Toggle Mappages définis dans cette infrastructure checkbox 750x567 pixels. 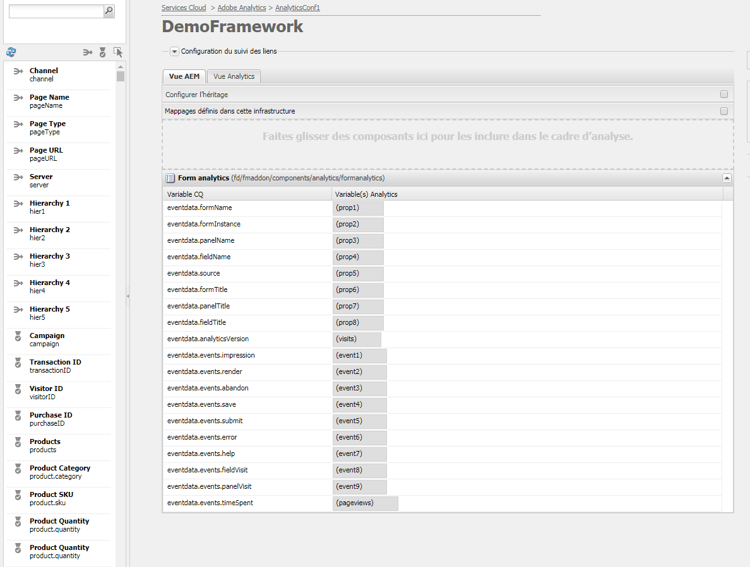coord(724,111)
